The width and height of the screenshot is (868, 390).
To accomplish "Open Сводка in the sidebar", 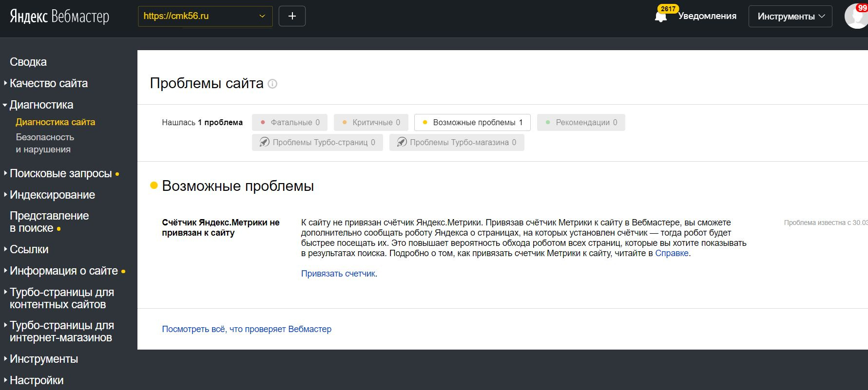I will click(x=28, y=62).
